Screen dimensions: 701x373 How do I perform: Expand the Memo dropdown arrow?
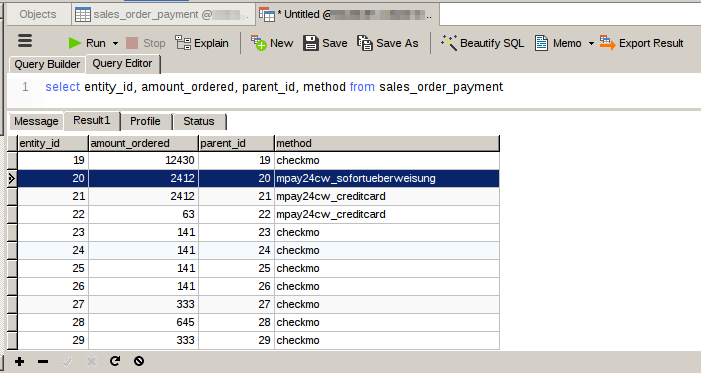click(591, 43)
